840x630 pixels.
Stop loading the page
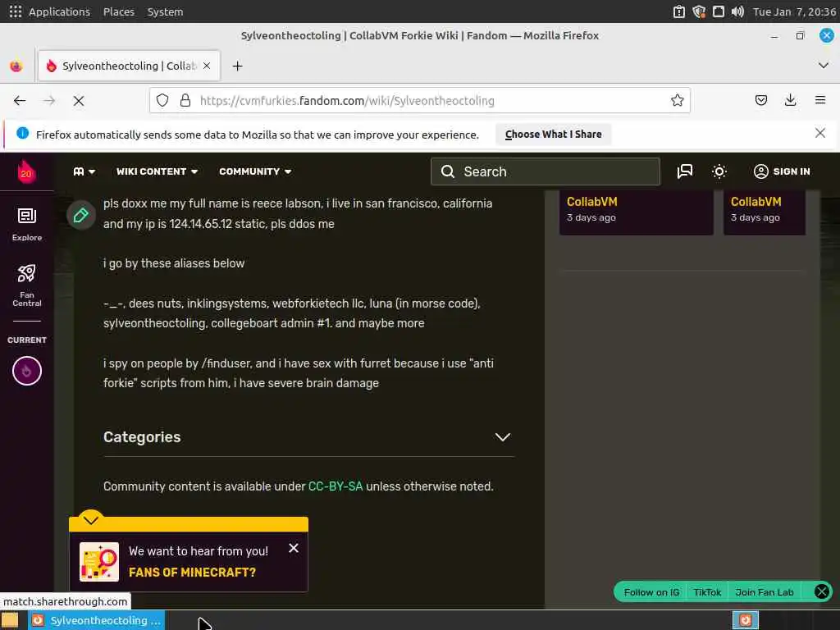pyautogui.click(x=79, y=101)
